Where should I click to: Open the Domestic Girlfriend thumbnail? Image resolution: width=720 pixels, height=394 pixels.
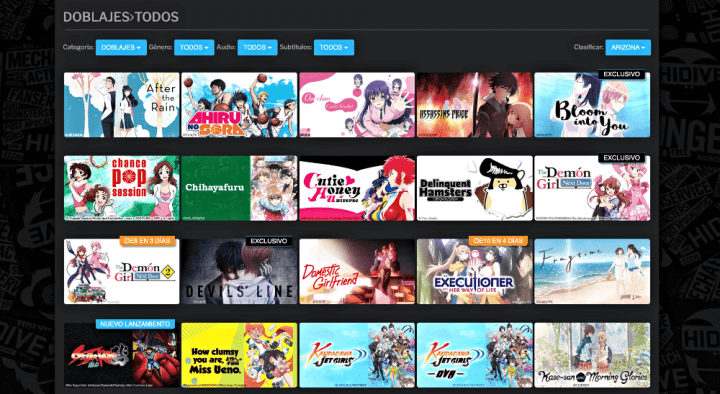[x=357, y=271]
